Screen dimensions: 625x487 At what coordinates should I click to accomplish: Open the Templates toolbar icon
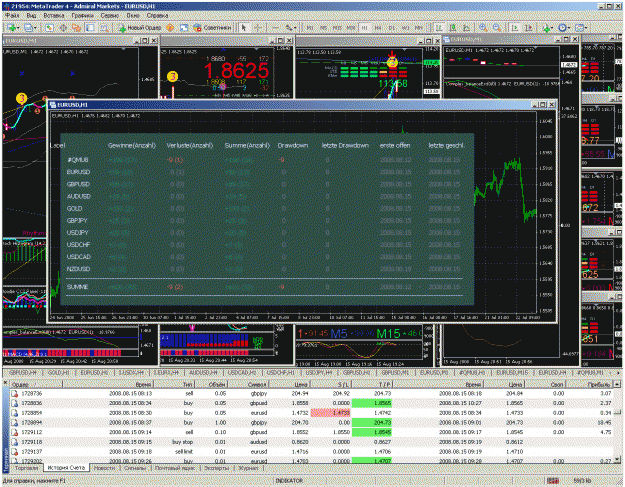tap(579, 27)
